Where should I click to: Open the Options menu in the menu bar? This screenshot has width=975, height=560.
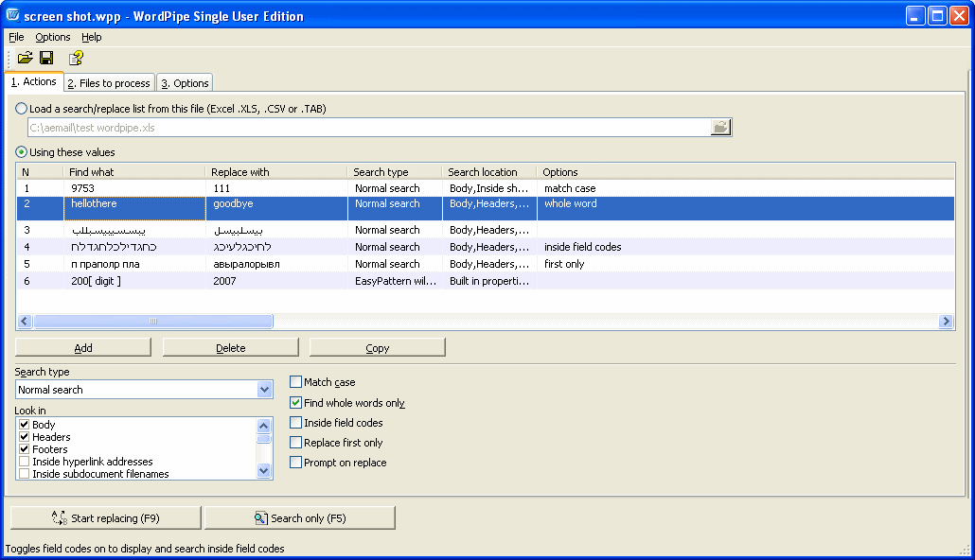pos(53,37)
